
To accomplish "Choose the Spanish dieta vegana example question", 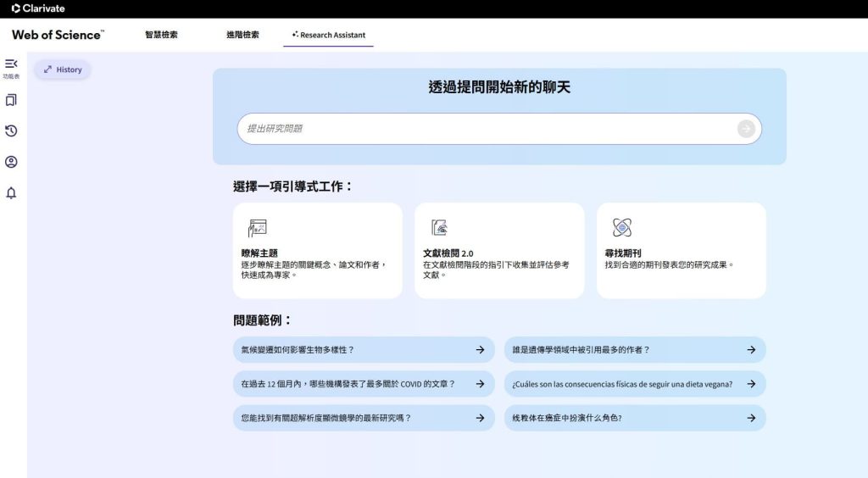I will coord(634,384).
